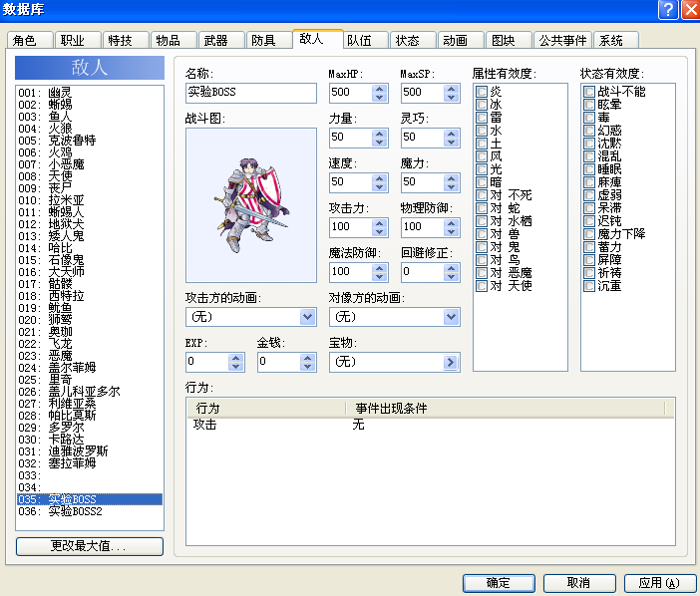700x596 pixels.
Task: Select the 攻击 row in behavior list
Action: pyautogui.click(x=430, y=425)
